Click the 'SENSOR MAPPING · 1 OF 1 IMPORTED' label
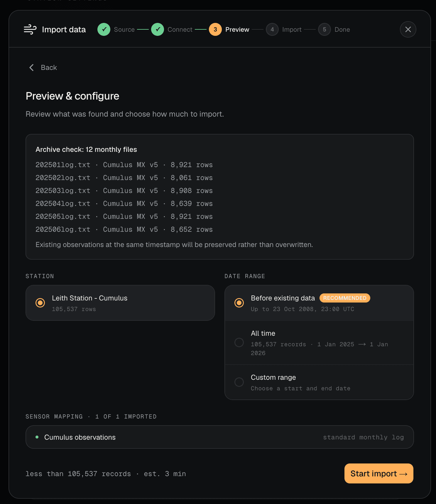 91,416
